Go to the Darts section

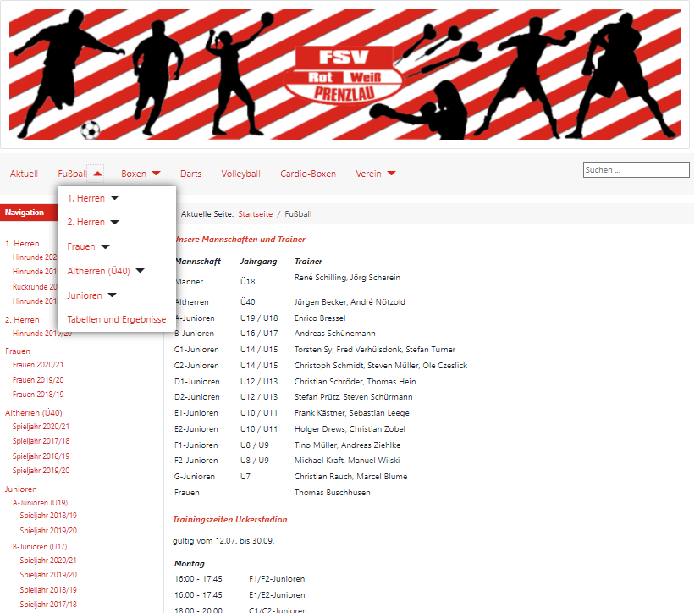(190, 174)
